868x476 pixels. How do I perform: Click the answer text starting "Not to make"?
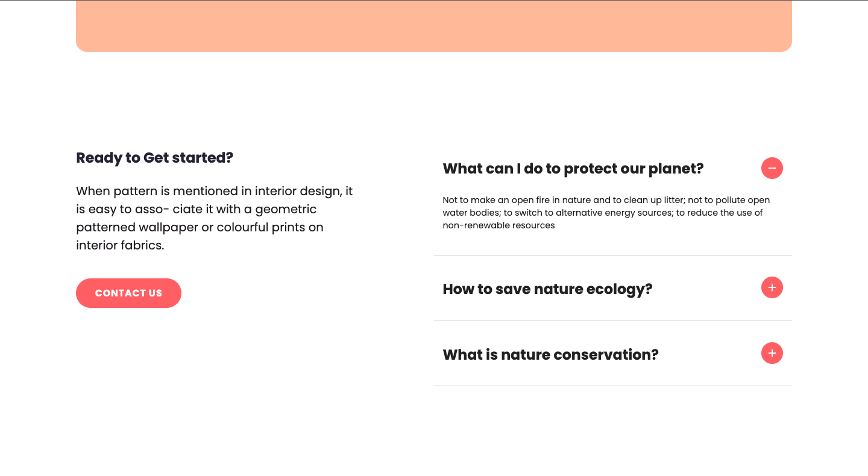coord(606,213)
